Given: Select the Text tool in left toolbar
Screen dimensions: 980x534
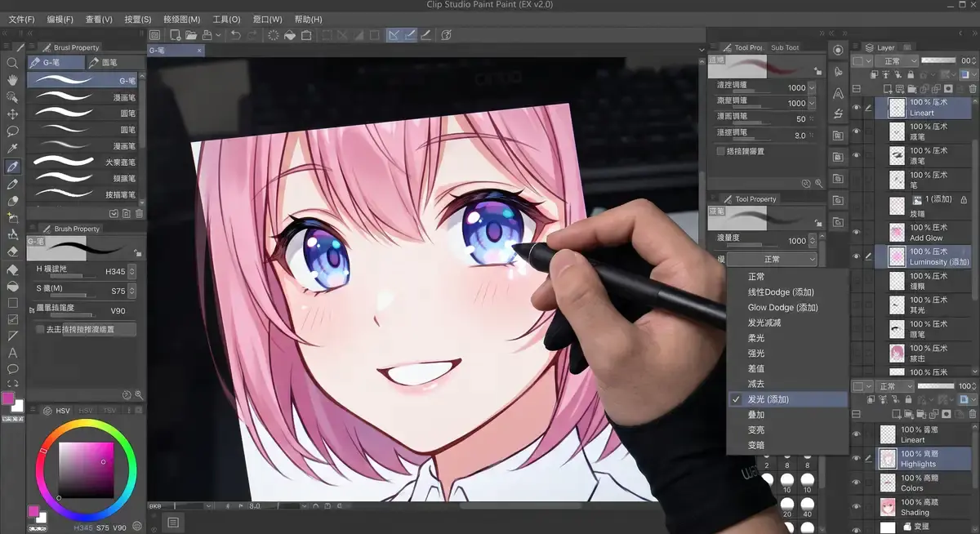Looking at the screenshot, I should click(12, 353).
